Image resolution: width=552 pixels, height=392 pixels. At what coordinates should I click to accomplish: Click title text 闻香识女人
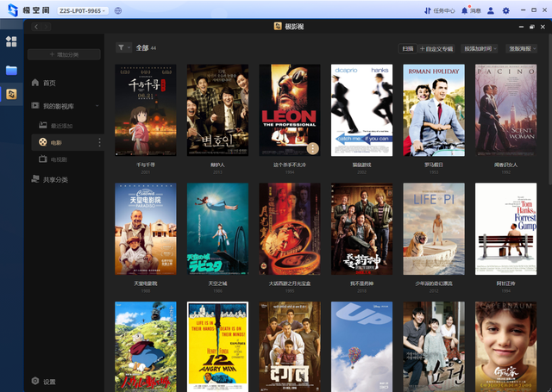(506, 165)
